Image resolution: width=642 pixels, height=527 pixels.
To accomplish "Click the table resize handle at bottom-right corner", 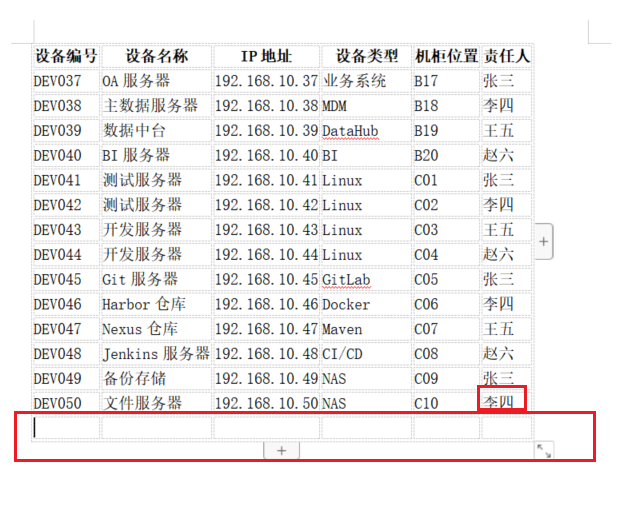I will [544, 451].
